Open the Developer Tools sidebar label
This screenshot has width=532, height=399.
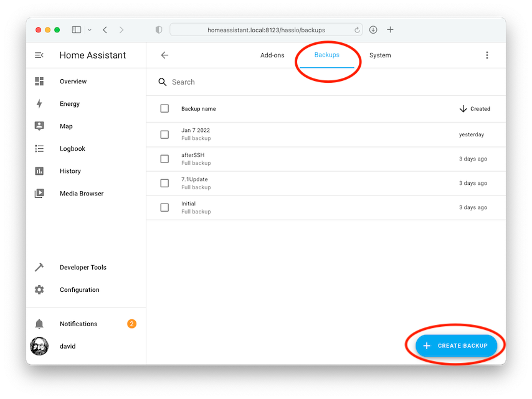[83, 268]
